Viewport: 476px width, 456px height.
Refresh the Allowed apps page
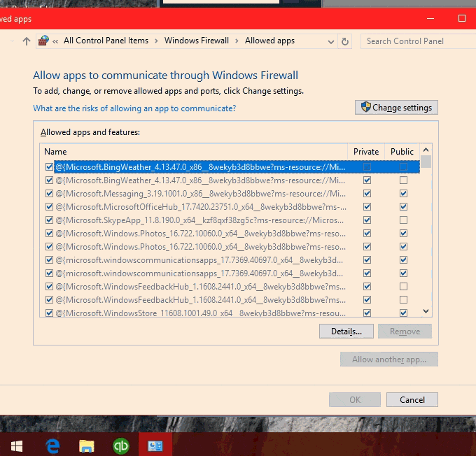pos(344,41)
